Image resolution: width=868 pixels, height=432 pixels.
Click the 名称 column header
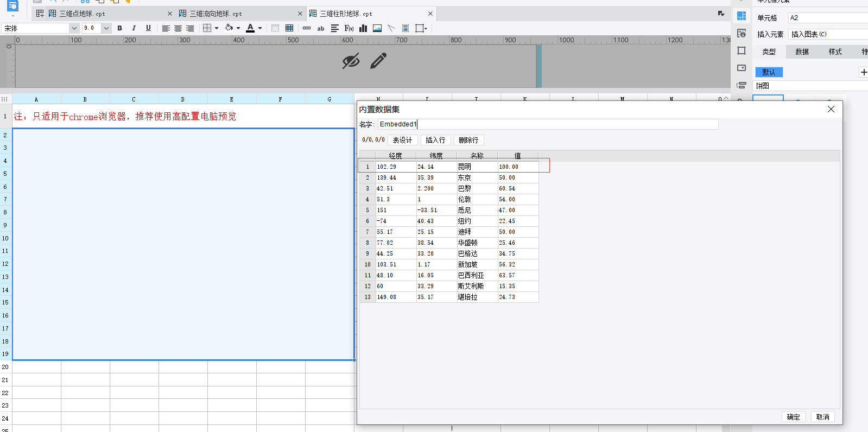tap(477, 156)
